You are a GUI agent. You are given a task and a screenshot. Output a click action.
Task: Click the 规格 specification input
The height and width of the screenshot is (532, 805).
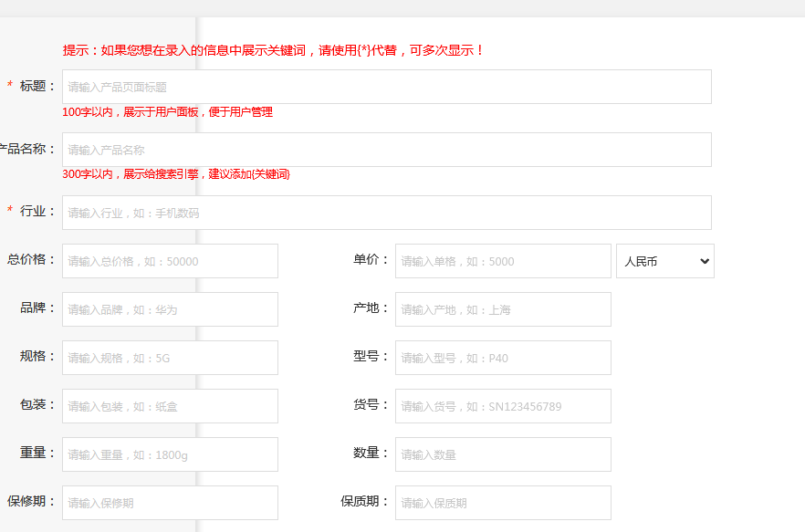click(x=170, y=358)
